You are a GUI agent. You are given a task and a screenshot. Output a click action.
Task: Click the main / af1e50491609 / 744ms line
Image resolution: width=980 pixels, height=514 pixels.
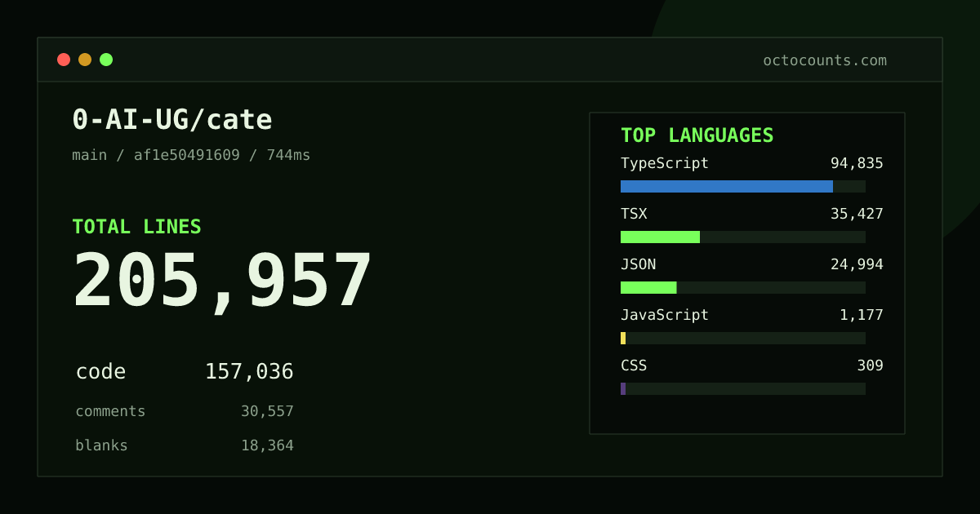[x=191, y=155]
